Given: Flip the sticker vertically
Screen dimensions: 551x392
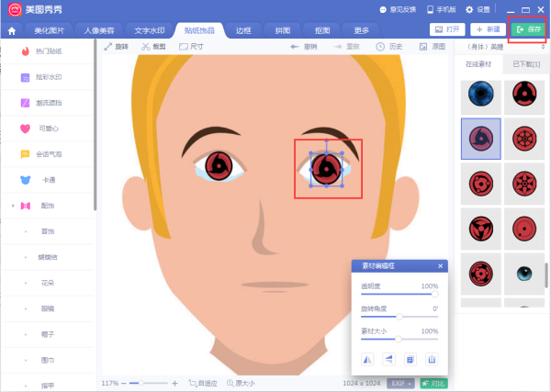Looking at the screenshot, I should pyautogui.click(x=388, y=359).
